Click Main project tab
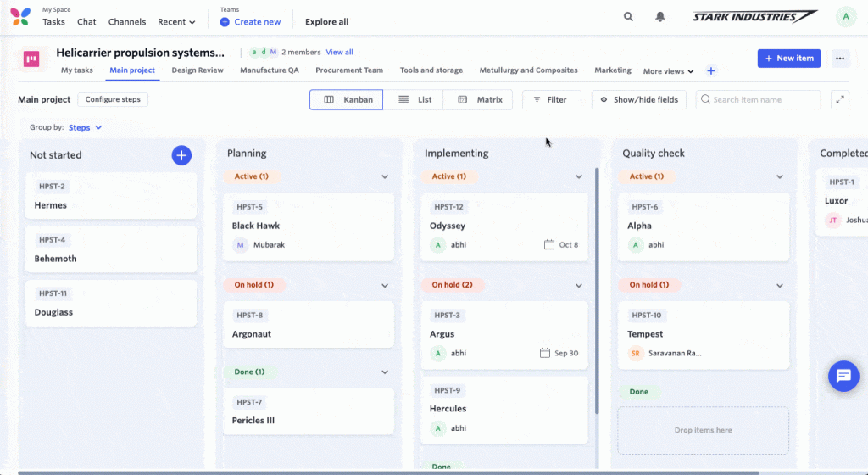Screen dimensions: 868x475 pyautogui.click(x=132, y=70)
